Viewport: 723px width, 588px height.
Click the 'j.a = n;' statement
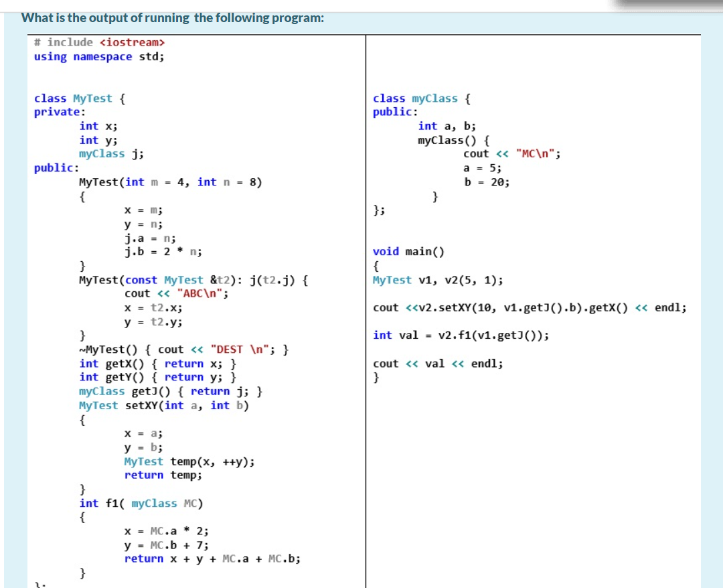(x=150, y=238)
